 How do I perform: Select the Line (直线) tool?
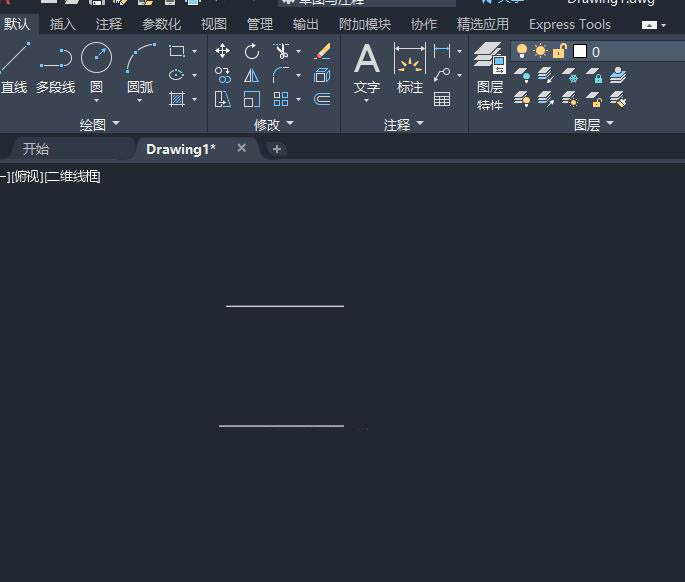[x=14, y=68]
